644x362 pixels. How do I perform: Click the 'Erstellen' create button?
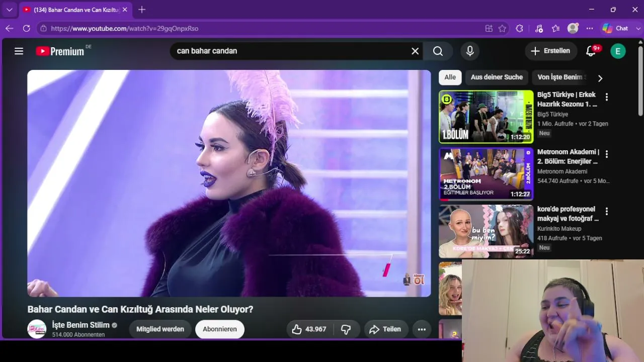[551, 51]
